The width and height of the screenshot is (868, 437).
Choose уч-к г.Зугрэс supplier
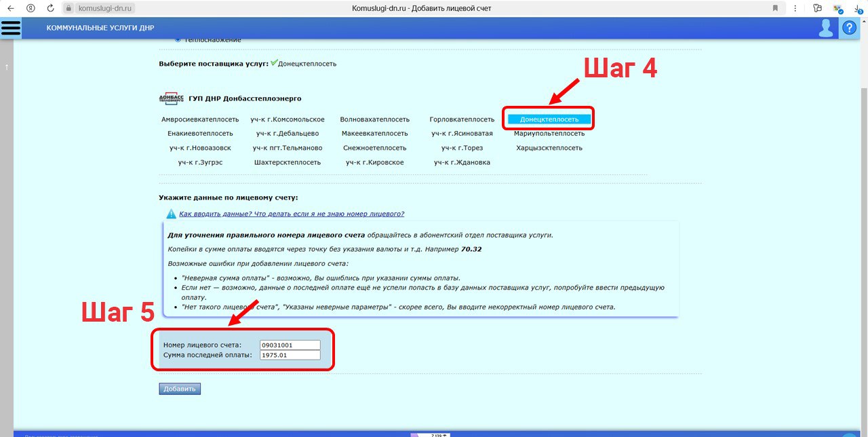click(200, 163)
